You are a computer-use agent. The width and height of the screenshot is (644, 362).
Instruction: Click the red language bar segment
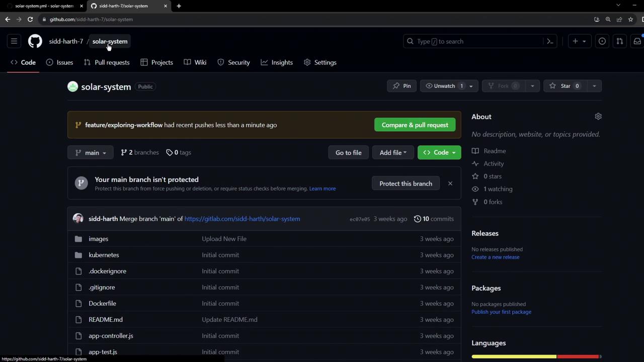578,356
